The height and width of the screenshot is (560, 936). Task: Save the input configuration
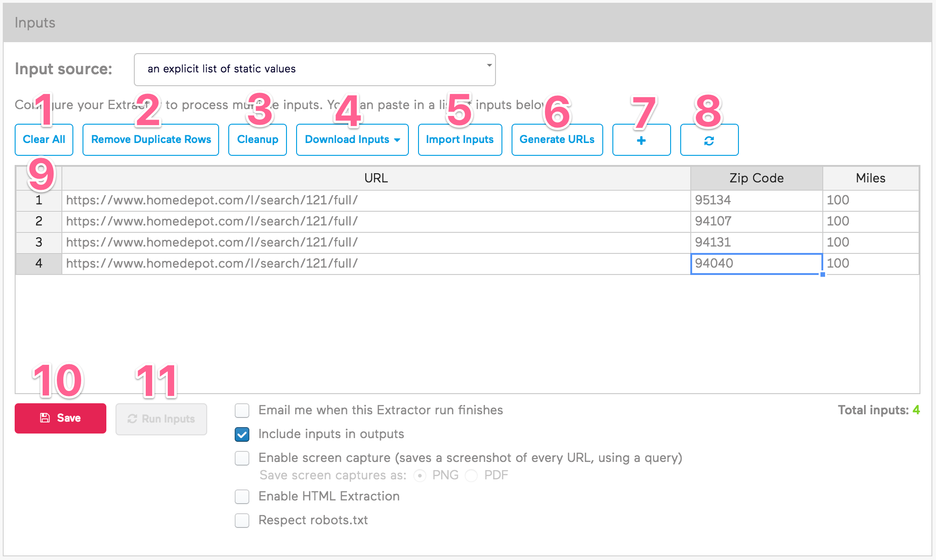point(60,418)
